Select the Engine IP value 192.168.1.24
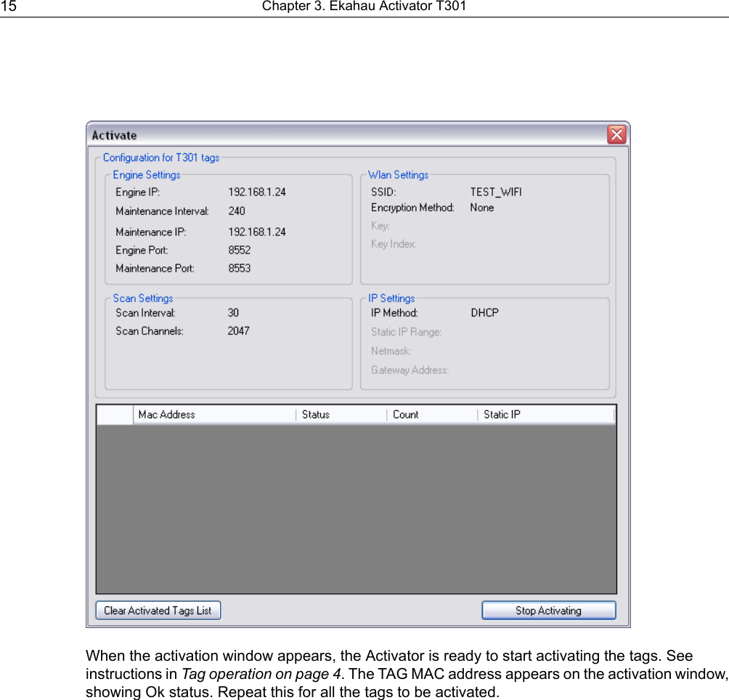Screen dimensions: 729x700 (x=256, y=192)
